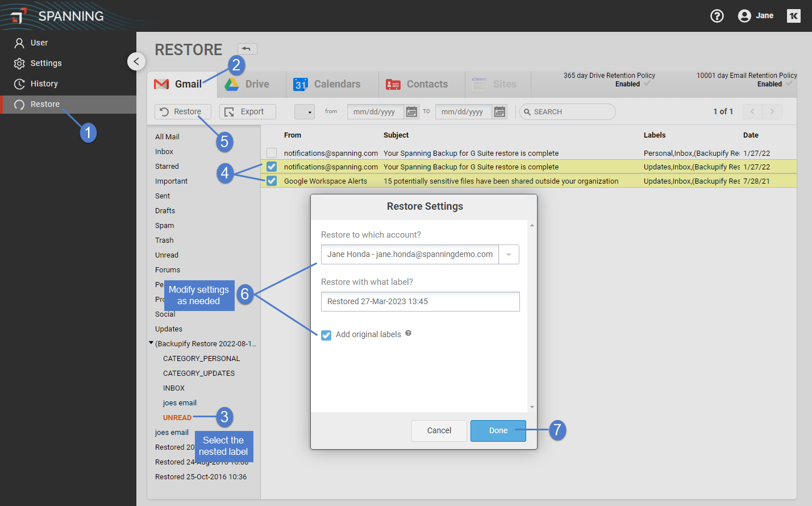This screenshot has height=506, width=812.
Task: Open the dropdown before the from date
Action: (305, 111)
